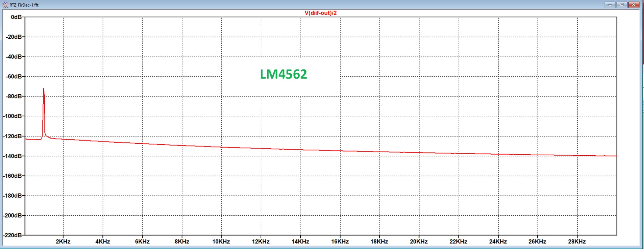
Task: Click the 18KHz horizontal axis label
Action: tap(379, 241)
